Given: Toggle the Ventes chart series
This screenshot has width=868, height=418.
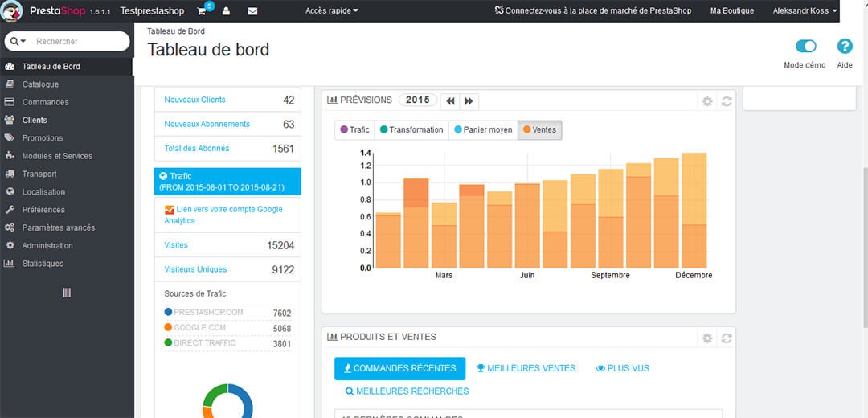Looking at the screenshot, I should [x=539, y=129].
